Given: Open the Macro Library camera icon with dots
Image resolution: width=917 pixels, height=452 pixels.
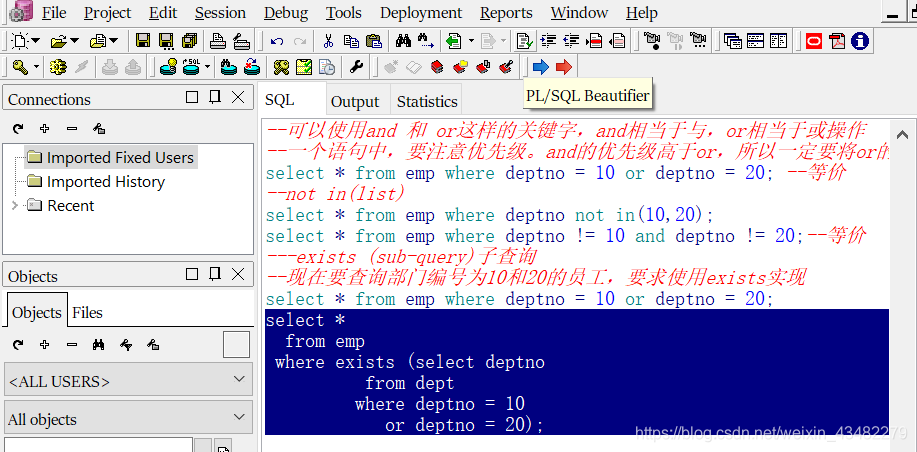Looking at the screenshot, I should pyautogui.click(x=698, y=41).
